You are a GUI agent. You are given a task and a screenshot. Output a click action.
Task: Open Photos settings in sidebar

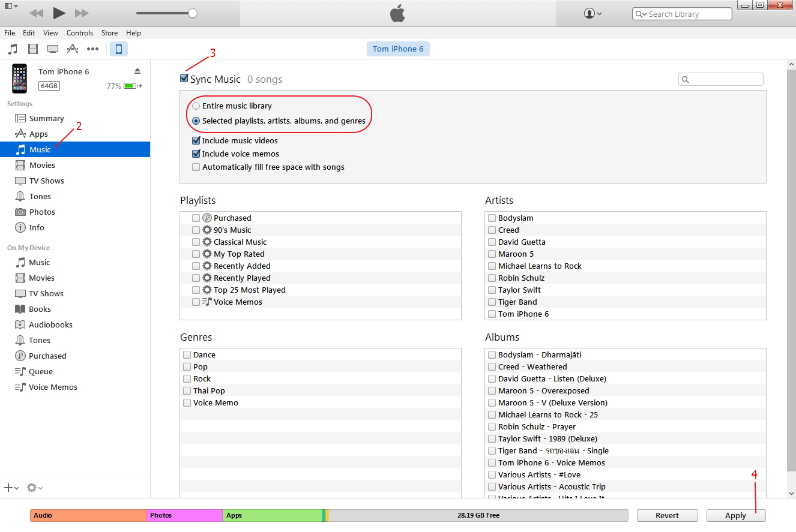[x=75, y=212]
